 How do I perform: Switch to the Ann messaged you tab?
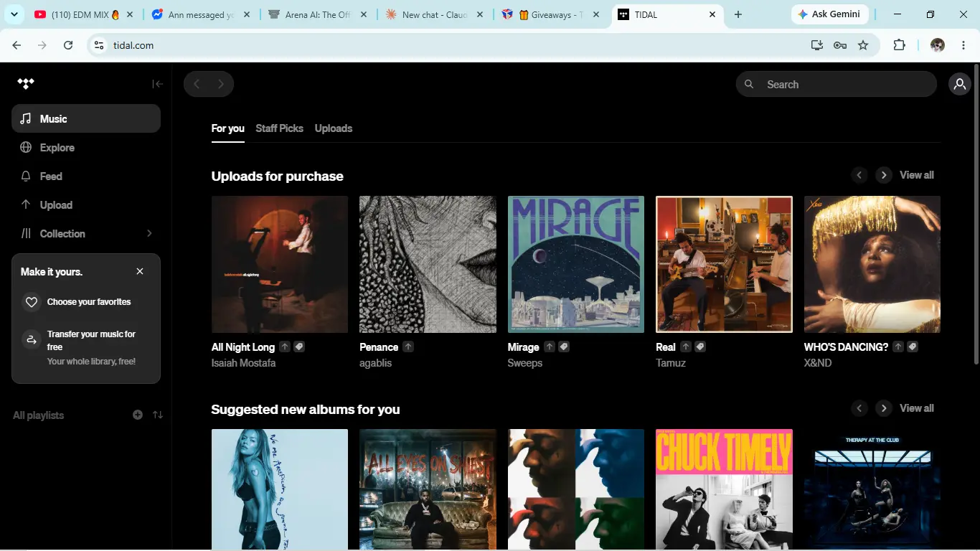click(200, 14)
